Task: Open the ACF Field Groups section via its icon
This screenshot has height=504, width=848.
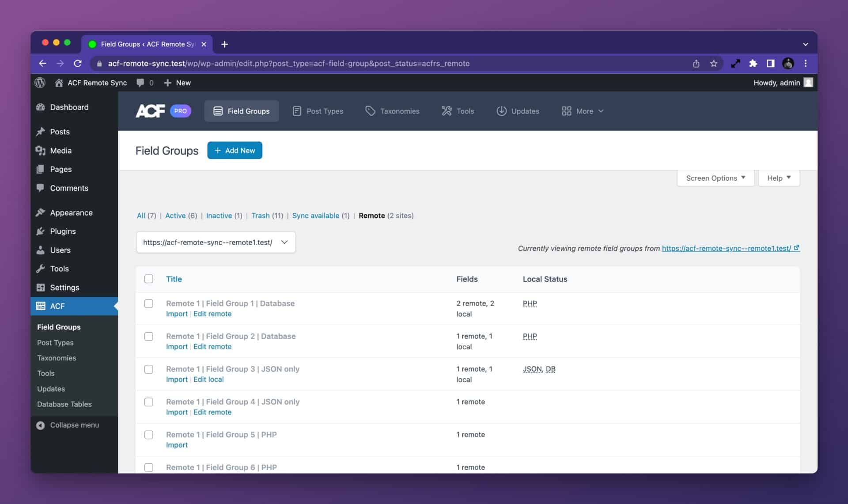Action: [218, 111]
